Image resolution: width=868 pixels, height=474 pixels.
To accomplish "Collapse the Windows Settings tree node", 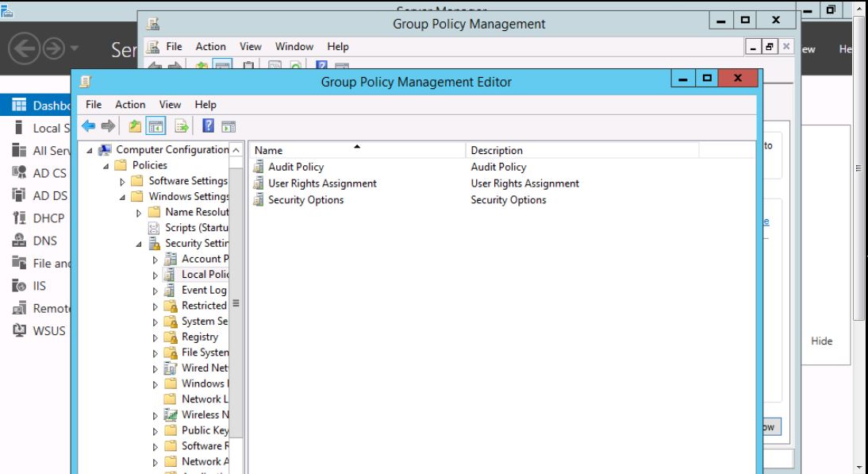I will point(121,197).
